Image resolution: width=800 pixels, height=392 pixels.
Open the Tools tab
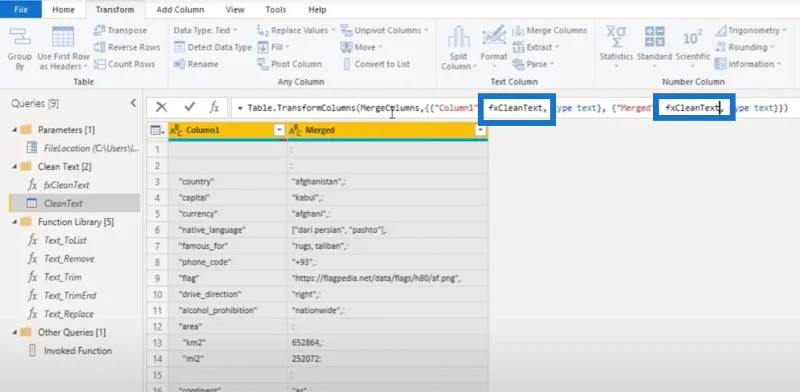coord(276,9)
